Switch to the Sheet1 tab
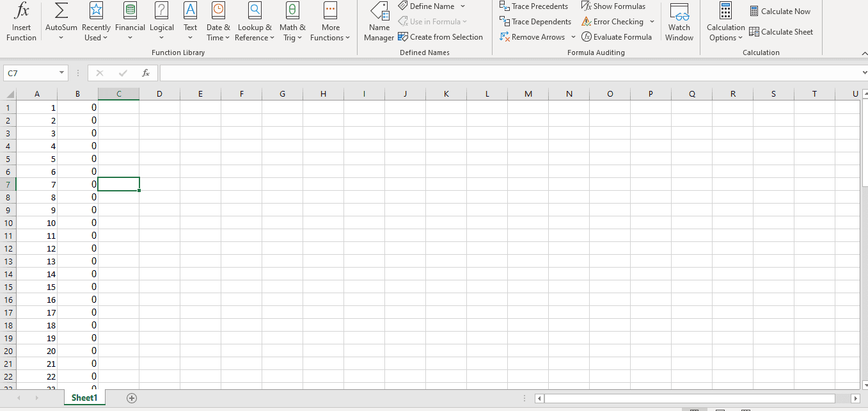Viewport: 868px width, 411px height. (x=84, y=398)
